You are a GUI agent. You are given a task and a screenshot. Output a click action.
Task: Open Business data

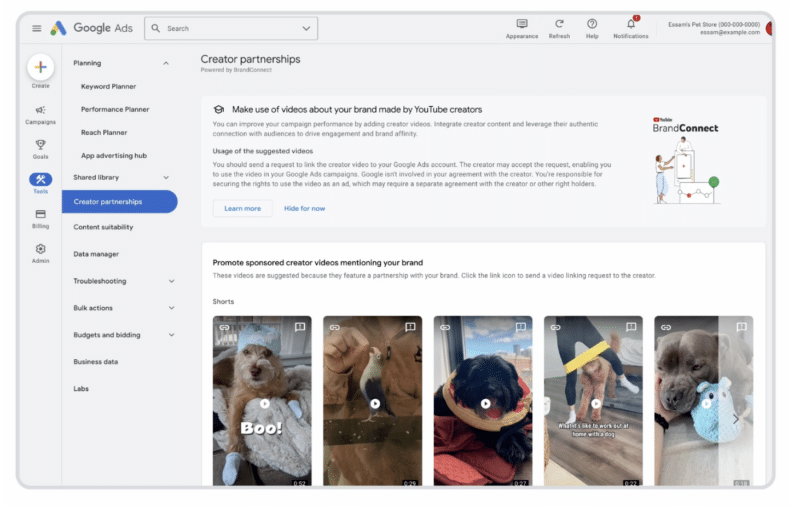pos(95,362)
